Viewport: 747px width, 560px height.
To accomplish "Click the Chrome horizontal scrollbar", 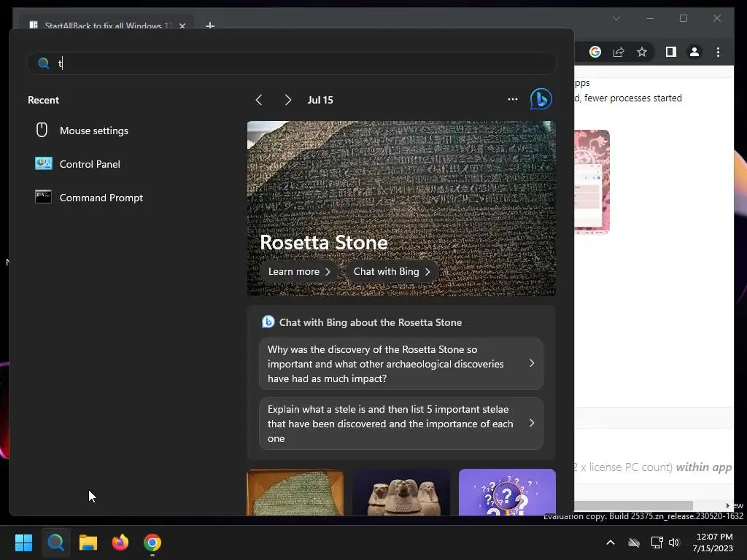I will point(634,505).
